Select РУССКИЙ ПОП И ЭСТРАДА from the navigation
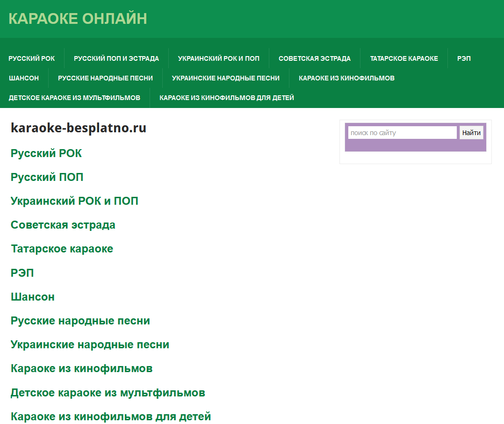The height and width of the screenshot is (424, 504). tap(116, 58)
